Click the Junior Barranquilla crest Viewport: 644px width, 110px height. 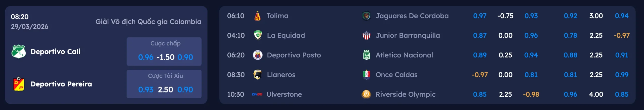[366, 35]
